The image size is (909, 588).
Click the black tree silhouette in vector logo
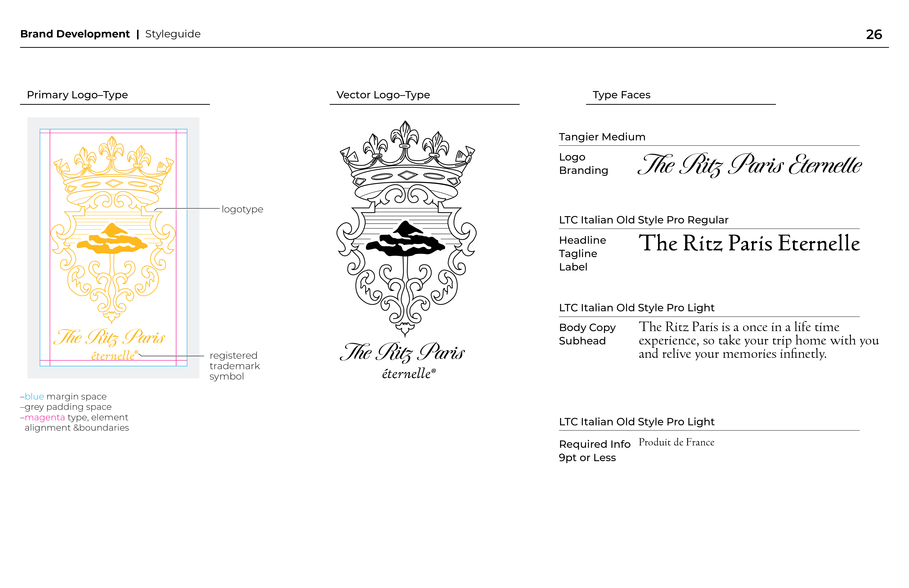pos(406,241)
